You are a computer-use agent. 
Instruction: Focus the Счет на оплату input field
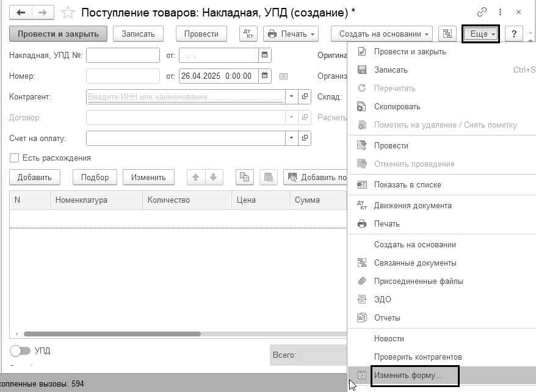[x=186, y=138]
